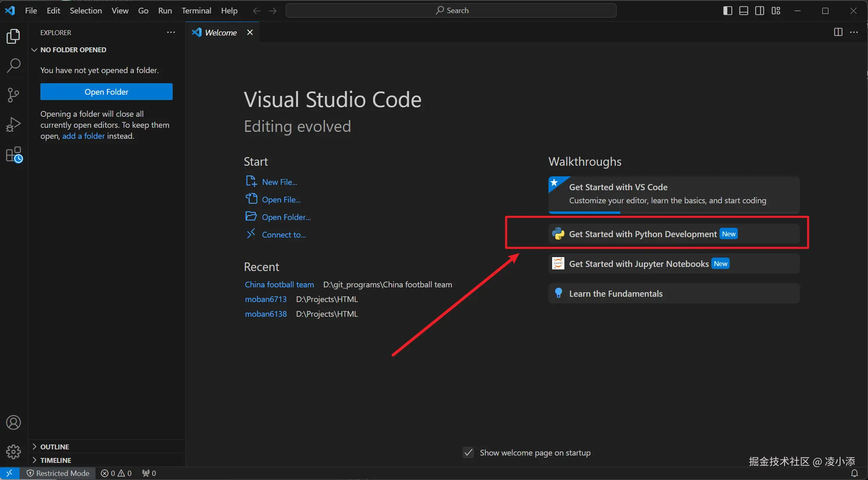This screenshot has height=480, width=868.
Task: Open the Run and Debug view
Action: pos(13,124)
